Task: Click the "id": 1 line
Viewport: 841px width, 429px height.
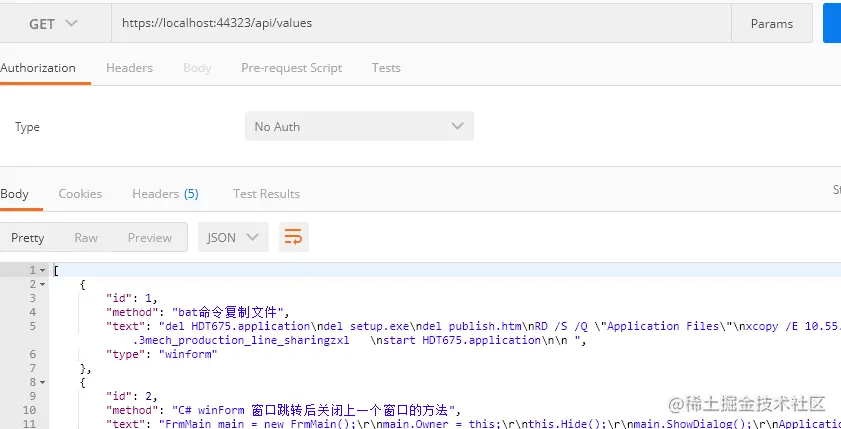Action: tap(131, 298)
